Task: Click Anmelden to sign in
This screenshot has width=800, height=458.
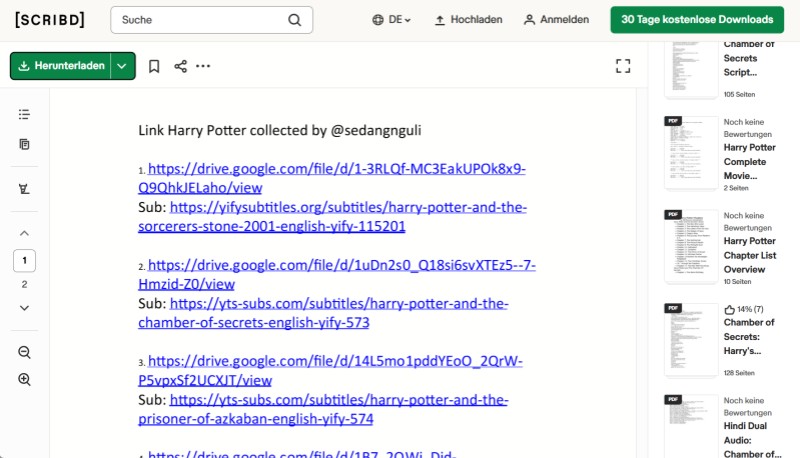Action: point(556,20)
